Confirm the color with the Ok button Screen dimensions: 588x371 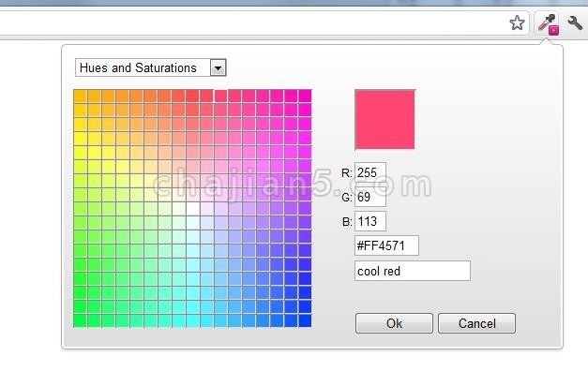394,323
